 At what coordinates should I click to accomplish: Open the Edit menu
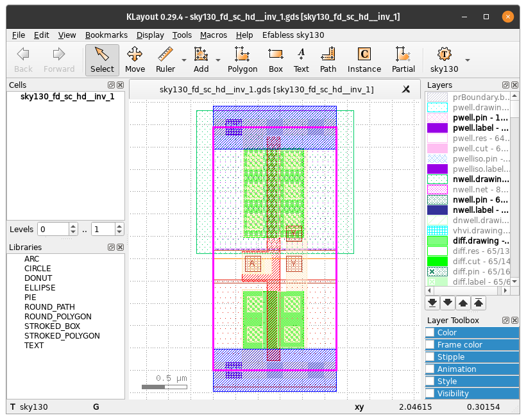(42, 35)
